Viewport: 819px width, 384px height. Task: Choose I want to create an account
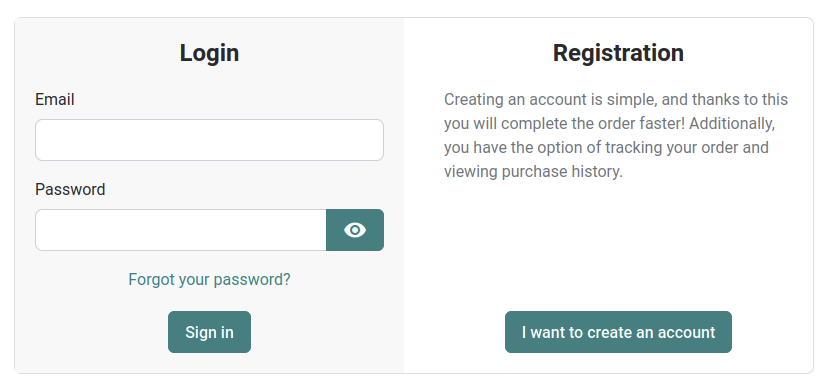click(618, 332)
